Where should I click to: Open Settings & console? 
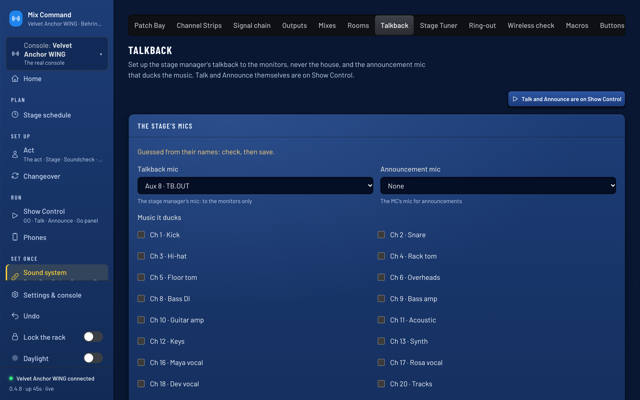tap(57, 295)
